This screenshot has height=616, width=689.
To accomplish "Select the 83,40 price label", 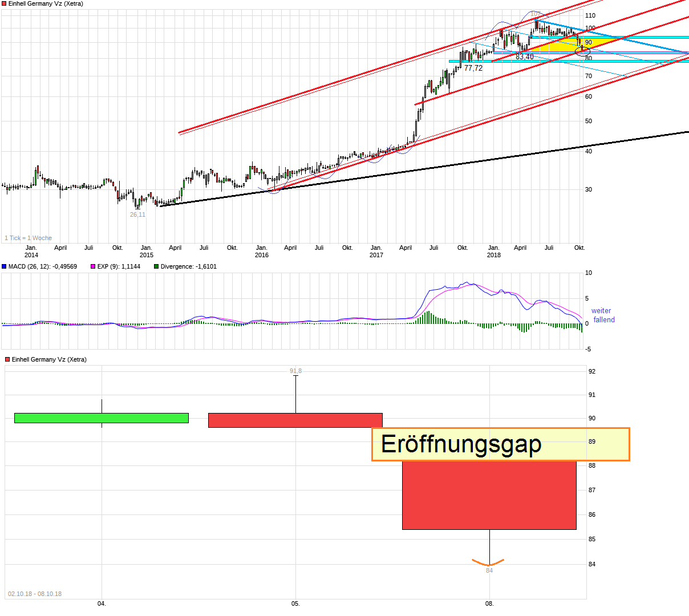I will click(x=525, y=57).
